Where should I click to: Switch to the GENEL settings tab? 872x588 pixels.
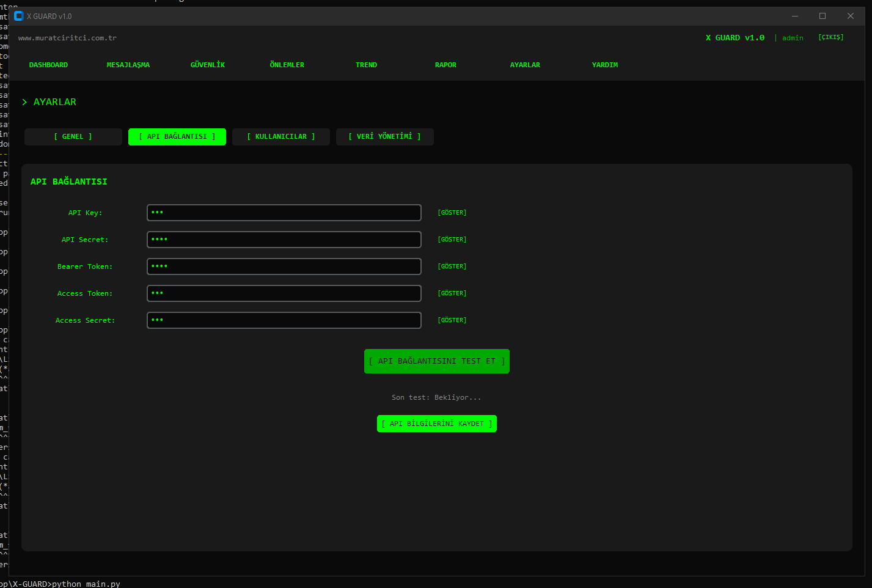[73, 137]
